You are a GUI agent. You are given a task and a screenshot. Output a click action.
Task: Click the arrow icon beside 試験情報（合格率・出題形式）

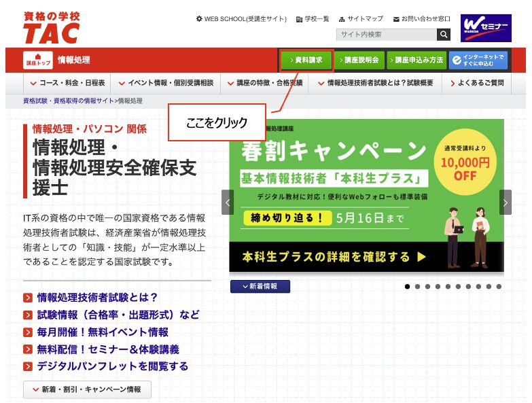(x=28, y=315)
